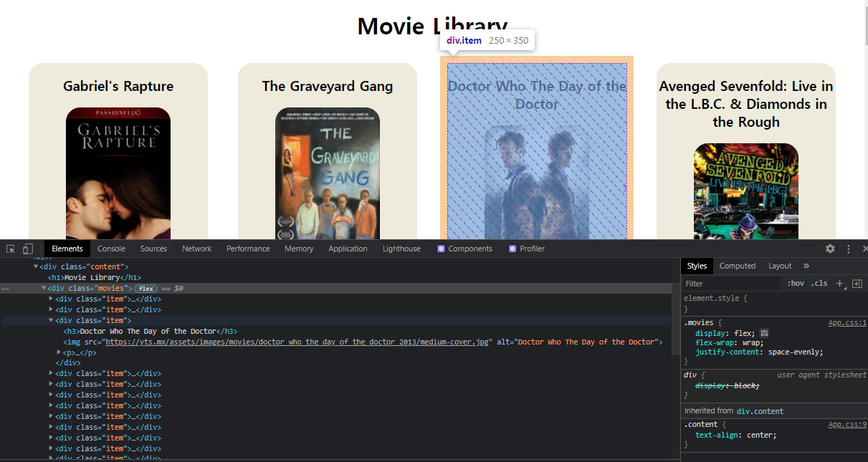Click the Doctor Who poster image
The width and height of the screenshot is (868, 462).
(537, 182)
